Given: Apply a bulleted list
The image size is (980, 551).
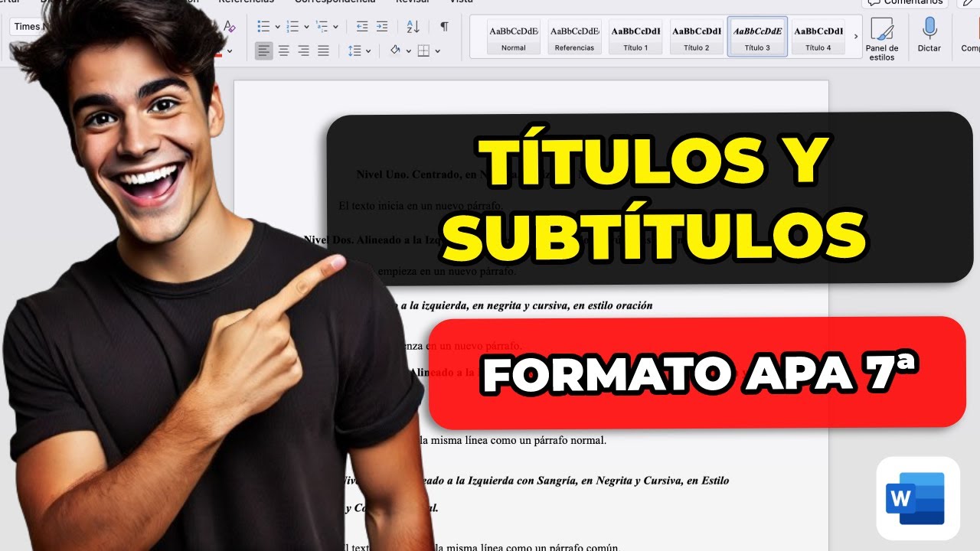Looking at the screenshot, I should (264, 27).
